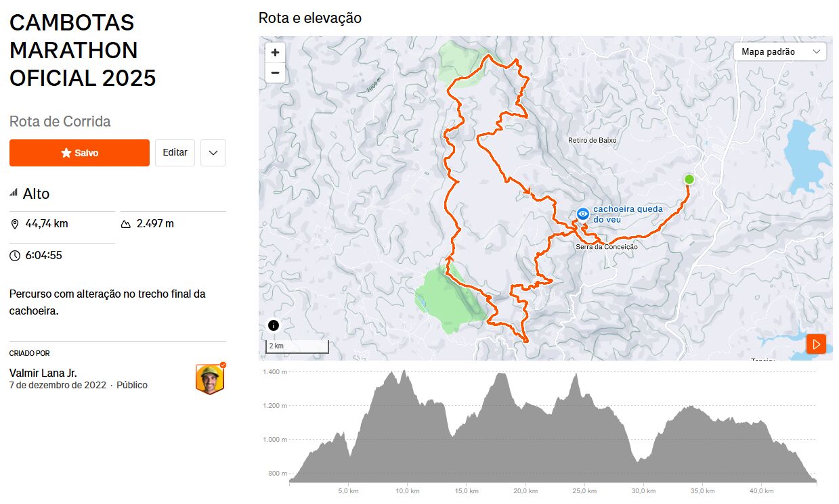This screenshot has width=839, height=504.
Task: Zoom out on the route map
Action: (x=275, y=72)
